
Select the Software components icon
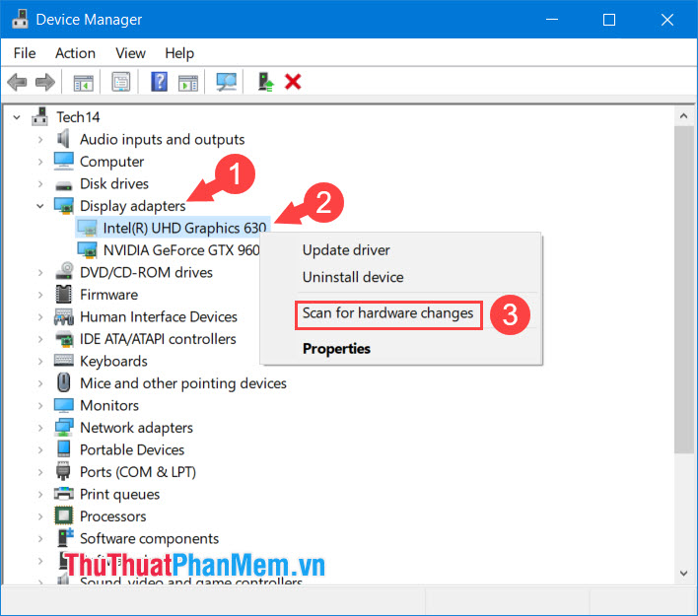coord(65,537)
